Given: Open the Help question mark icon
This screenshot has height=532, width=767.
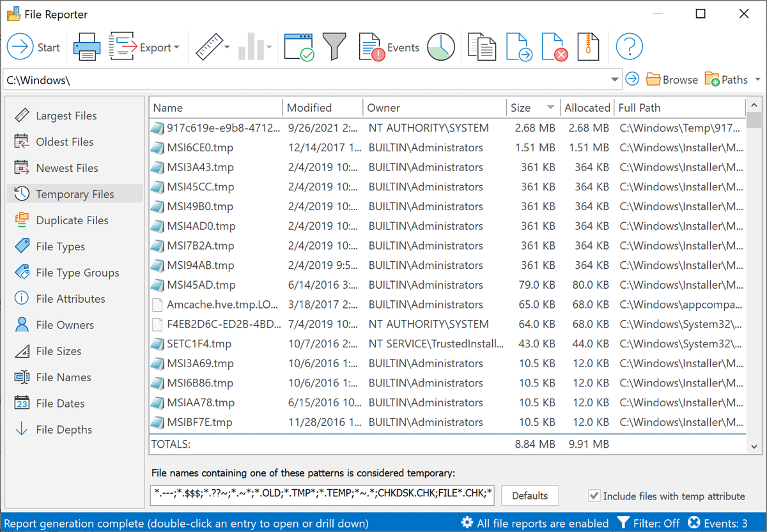Looking at the screenshot, I should pos(630,47).
